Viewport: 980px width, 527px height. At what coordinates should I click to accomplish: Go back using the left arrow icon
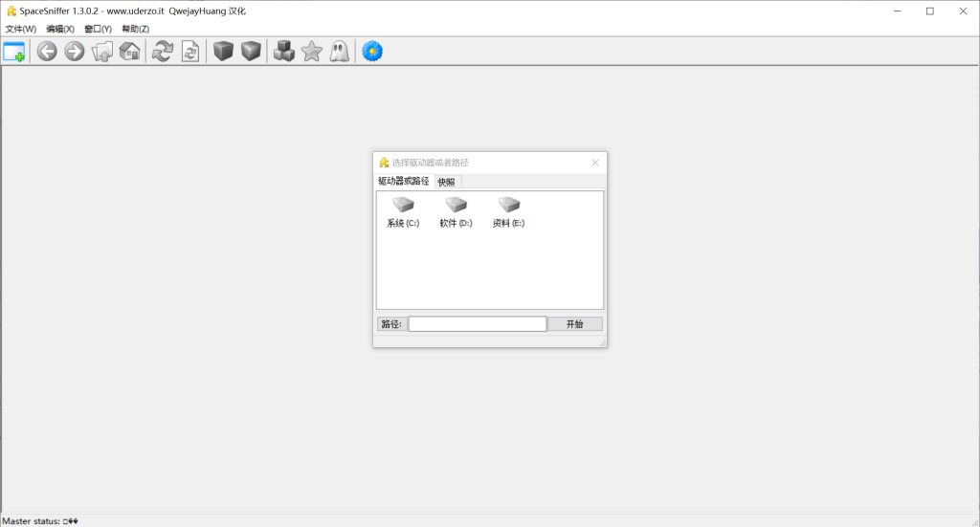[47, 52]
